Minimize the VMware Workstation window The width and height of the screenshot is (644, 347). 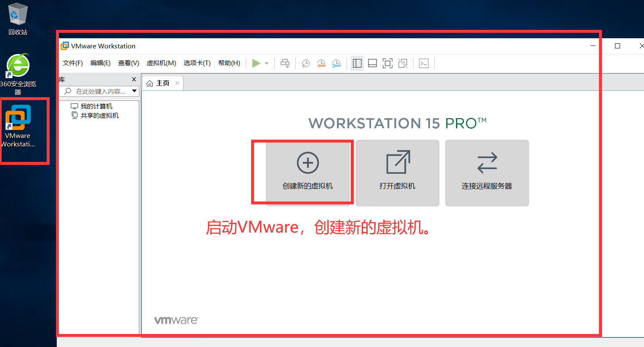(x=593, y=46)
